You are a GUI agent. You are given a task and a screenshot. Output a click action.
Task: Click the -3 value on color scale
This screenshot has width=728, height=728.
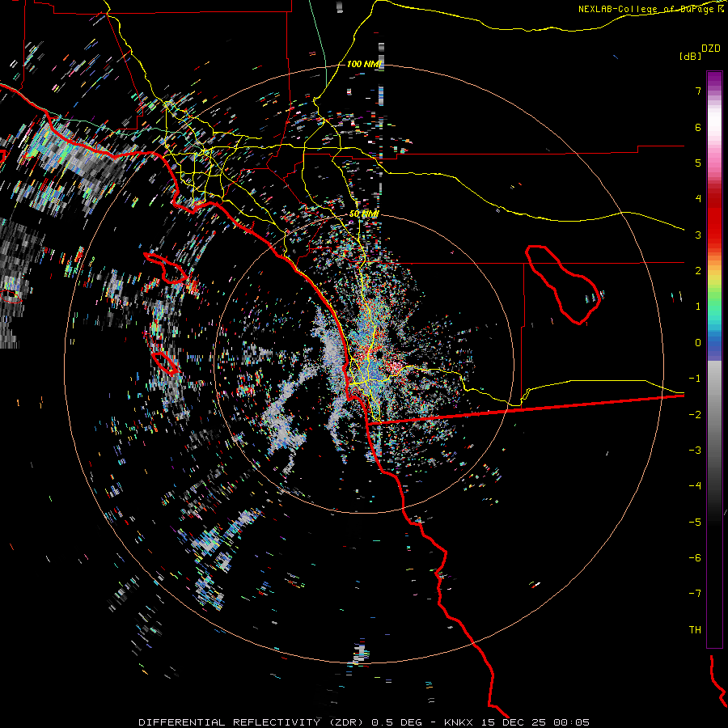[x=695, y=451]
